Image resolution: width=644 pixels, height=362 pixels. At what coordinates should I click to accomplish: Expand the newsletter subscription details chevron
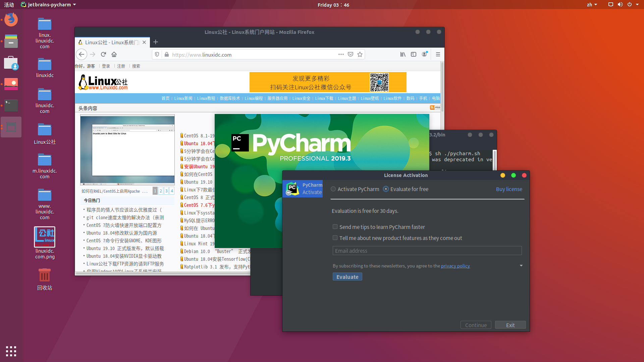click(x=521, y=265)
